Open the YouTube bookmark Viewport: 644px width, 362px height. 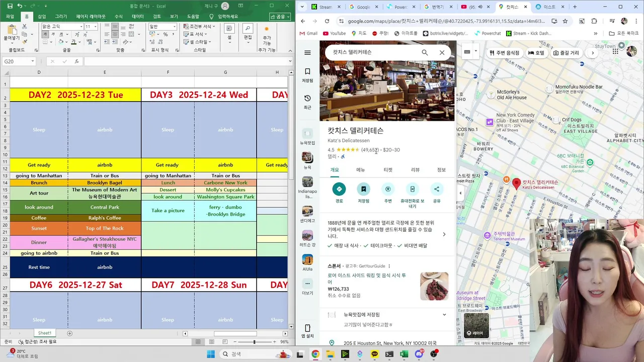point(334,34)
